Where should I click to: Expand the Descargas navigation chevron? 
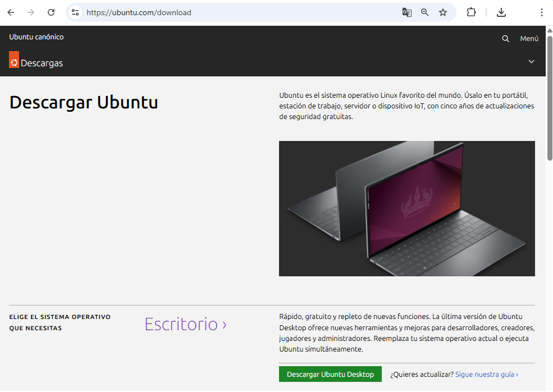(x=531, y=62)
